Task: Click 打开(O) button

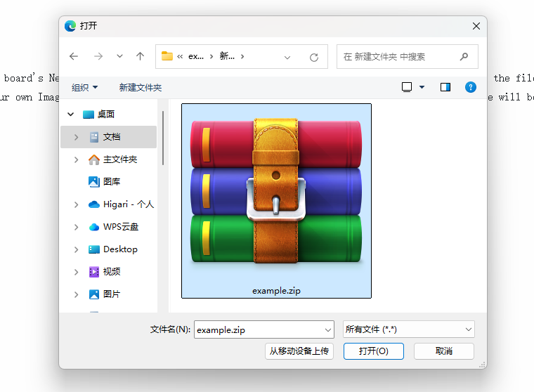Action: (374, 351)
